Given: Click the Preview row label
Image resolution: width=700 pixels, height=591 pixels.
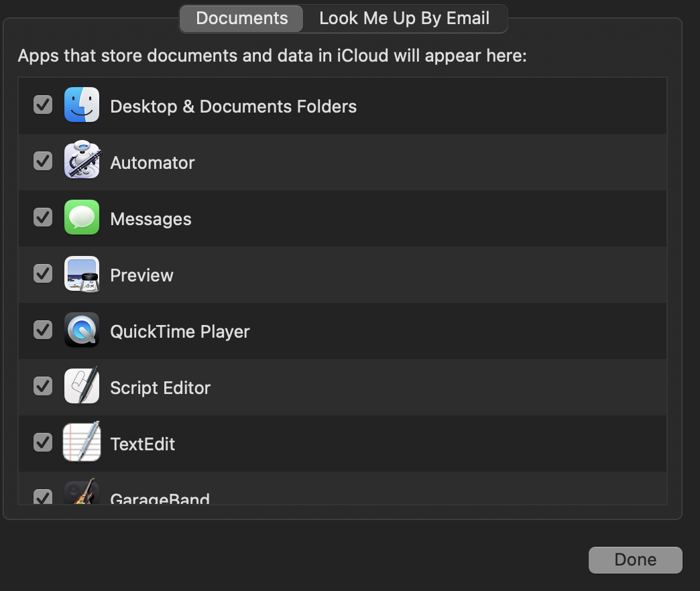Looking at the screenshot, I should (x=142, y=275).
